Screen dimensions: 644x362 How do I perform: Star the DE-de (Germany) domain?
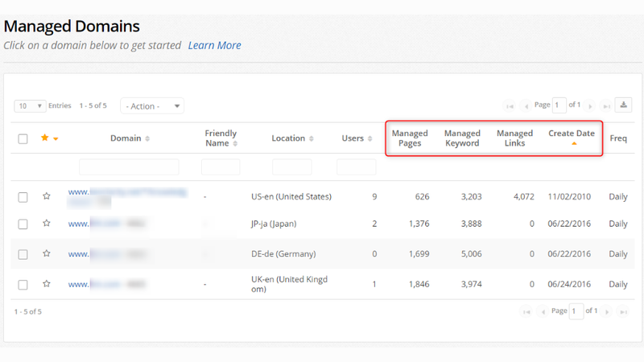click(47, 253)
